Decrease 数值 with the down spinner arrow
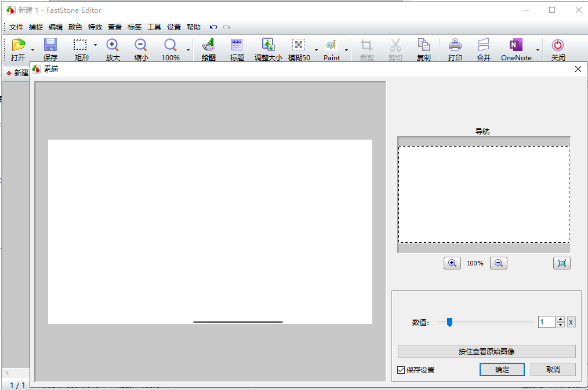Image resolution: width=588 pixels, height=390 pixels. click(x=561, y=325)
